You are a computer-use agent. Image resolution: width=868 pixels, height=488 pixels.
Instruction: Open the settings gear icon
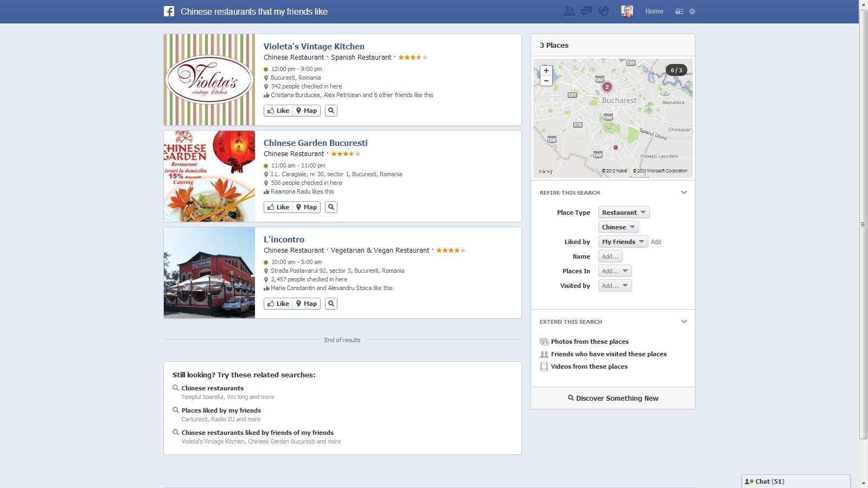click(x=691, y=11)
